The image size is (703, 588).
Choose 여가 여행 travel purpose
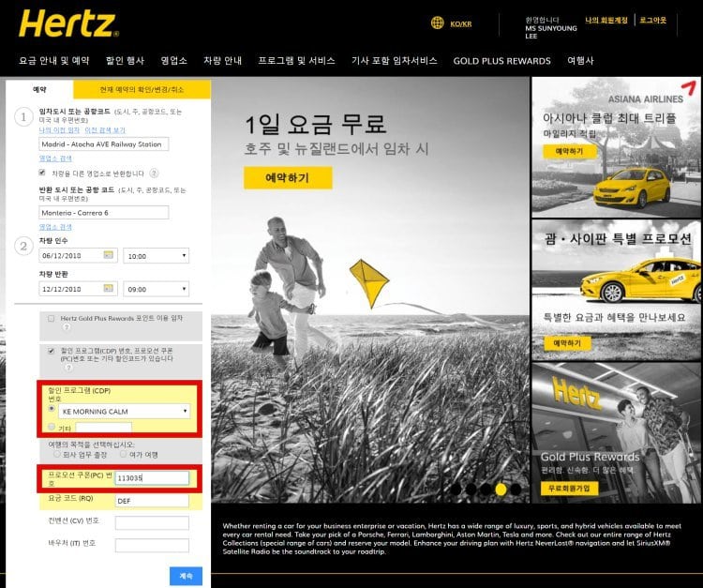[x=124, y=454]
